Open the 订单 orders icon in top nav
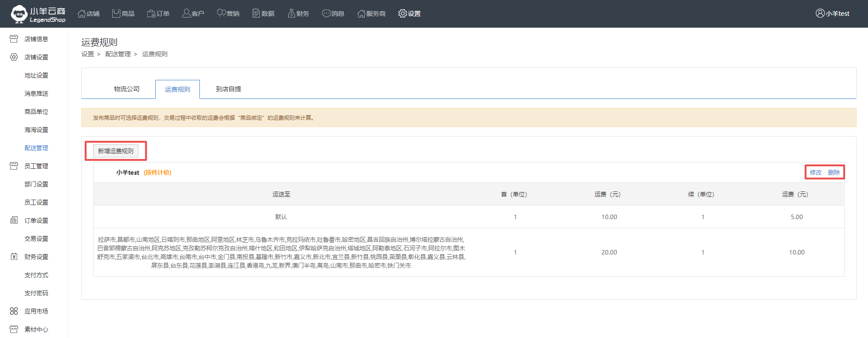 click(151, 14)
